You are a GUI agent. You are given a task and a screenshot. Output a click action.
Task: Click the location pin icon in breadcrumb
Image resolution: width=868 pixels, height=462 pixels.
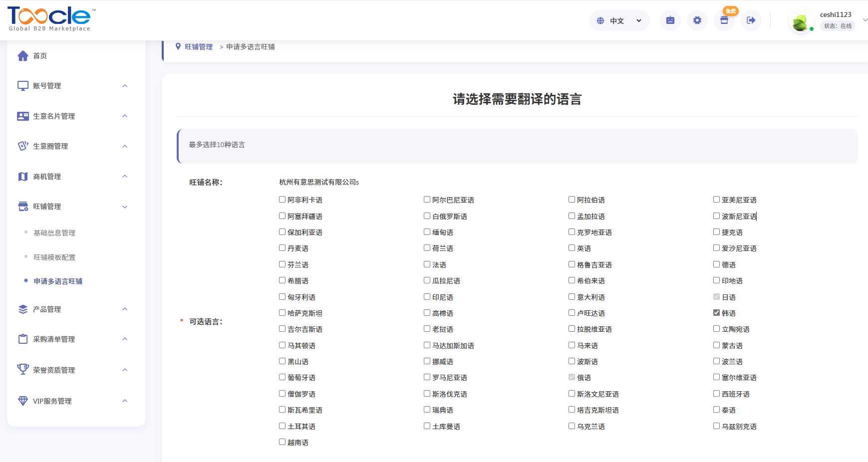(178, 46)
